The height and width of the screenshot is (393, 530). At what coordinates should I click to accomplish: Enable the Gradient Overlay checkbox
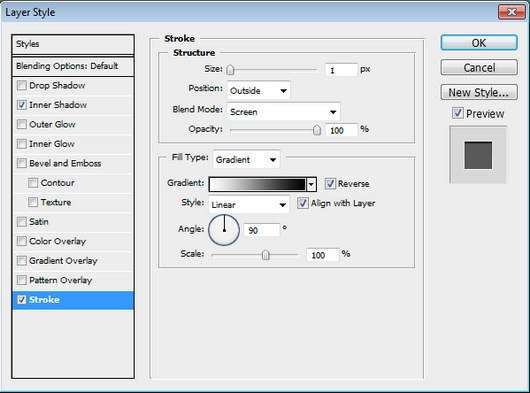pos(22,261)
